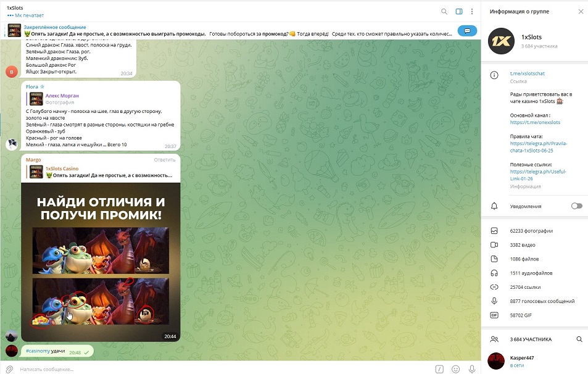Search members with the magnifier icon
588x374 pixels.
click(579, 339)
